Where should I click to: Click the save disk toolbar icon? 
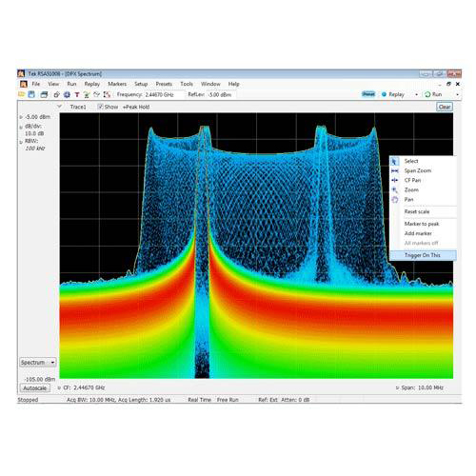pyautogui.click(x=31, y=94)
